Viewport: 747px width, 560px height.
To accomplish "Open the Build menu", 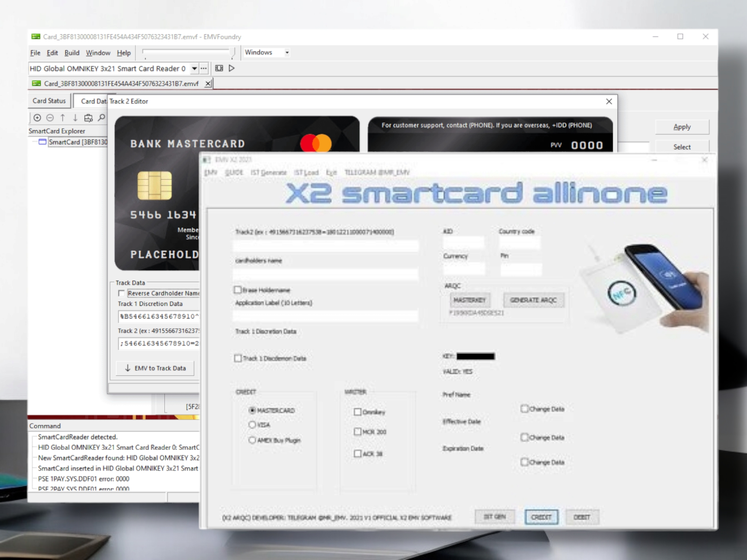I will (x=72, y=53).
